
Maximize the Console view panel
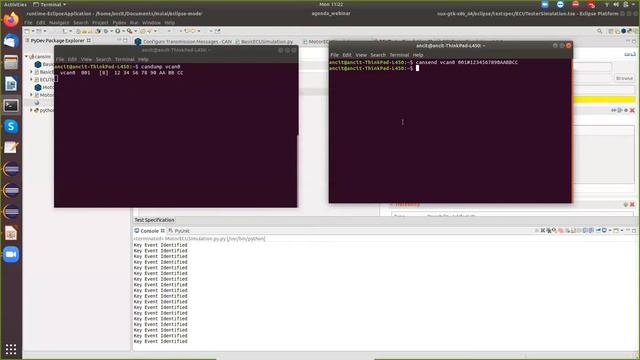click(x=634, y=231)
